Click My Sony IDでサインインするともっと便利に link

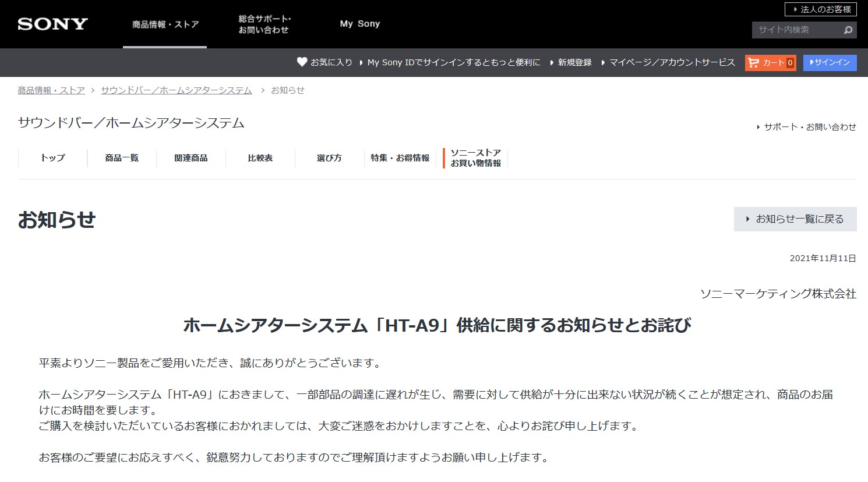[x=454, y=62]
